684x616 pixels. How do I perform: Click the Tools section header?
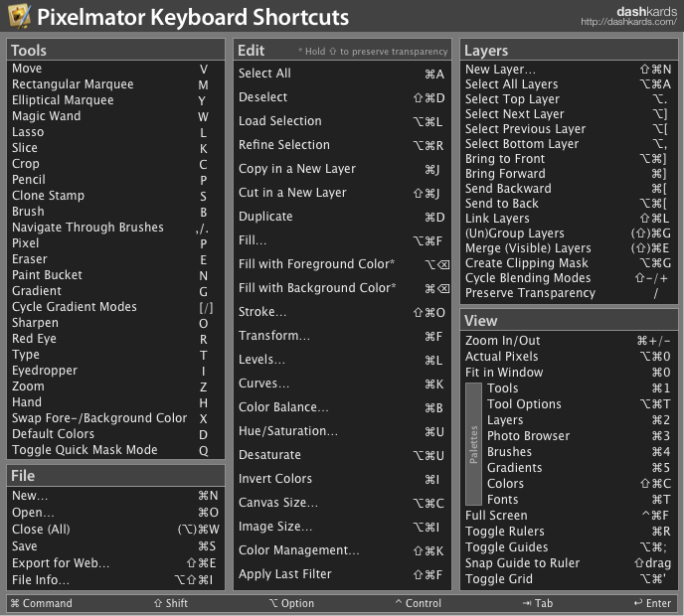(115, 50)
